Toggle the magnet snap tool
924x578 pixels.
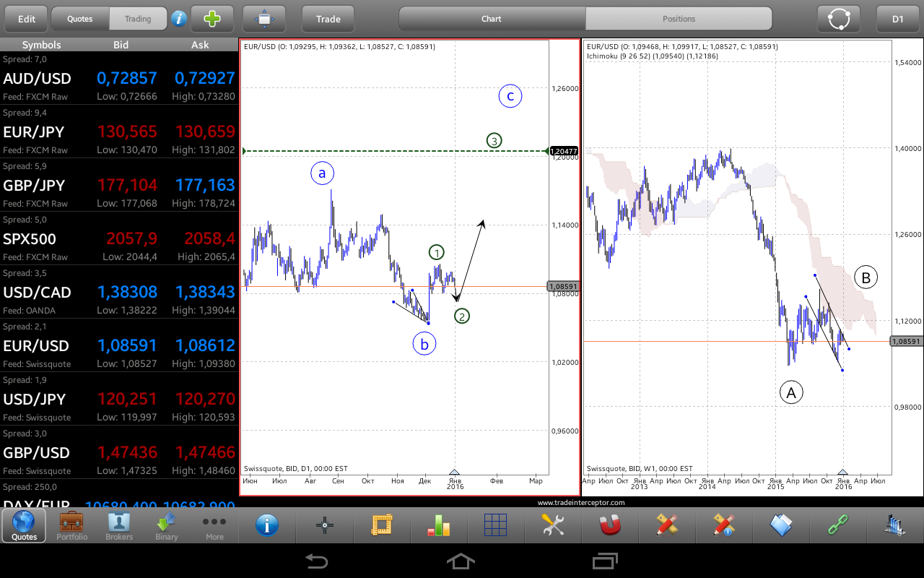coord(610,525)
